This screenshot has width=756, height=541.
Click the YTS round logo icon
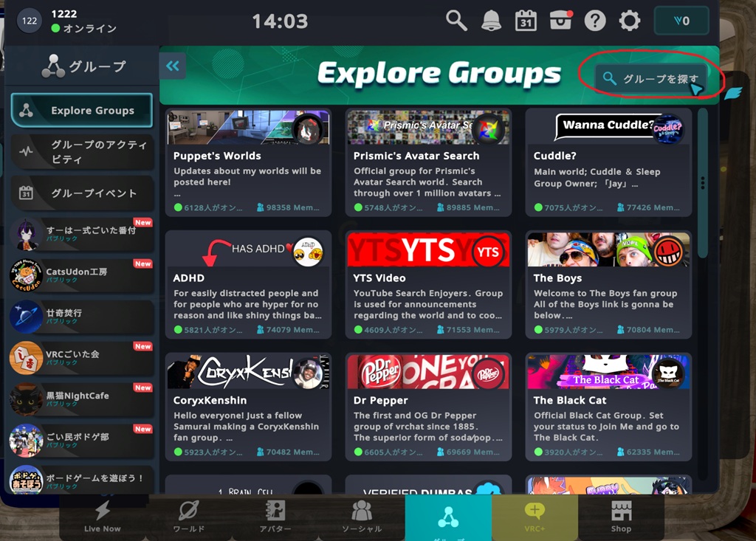[488, 252]
